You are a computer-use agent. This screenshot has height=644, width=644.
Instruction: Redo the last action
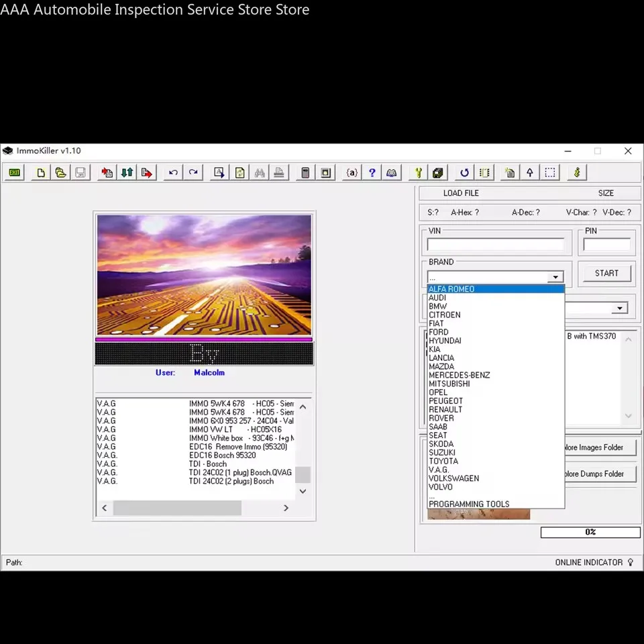pos(193,172)
